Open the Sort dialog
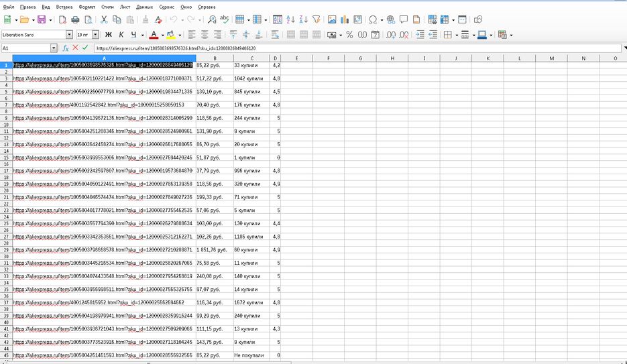 point(278,19)
